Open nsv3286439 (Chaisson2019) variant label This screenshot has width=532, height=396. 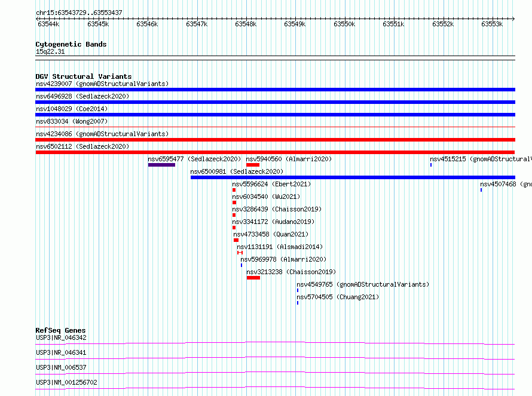(277, 209)
